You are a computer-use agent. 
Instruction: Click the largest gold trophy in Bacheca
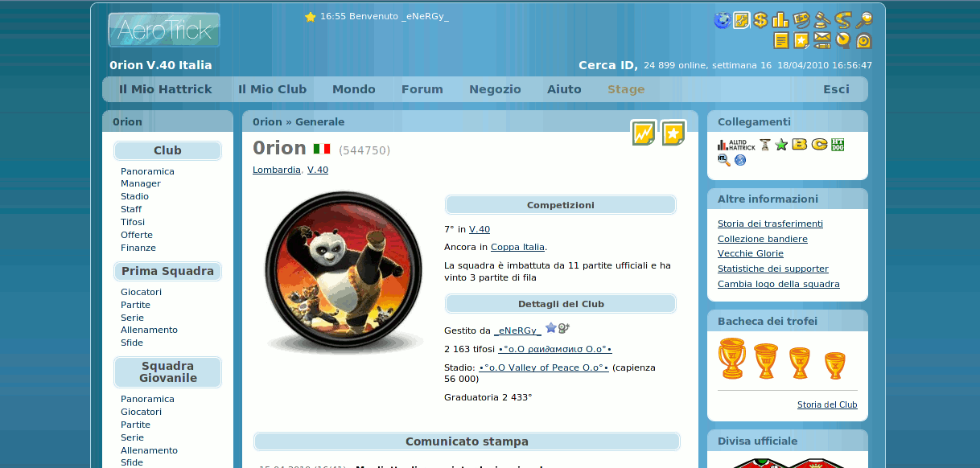(732, 359)
